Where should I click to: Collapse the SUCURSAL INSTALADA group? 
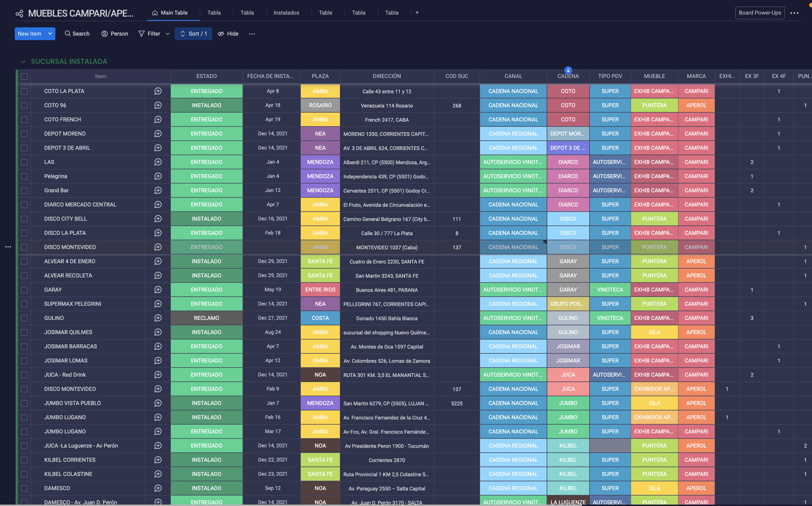pos(23,62)
